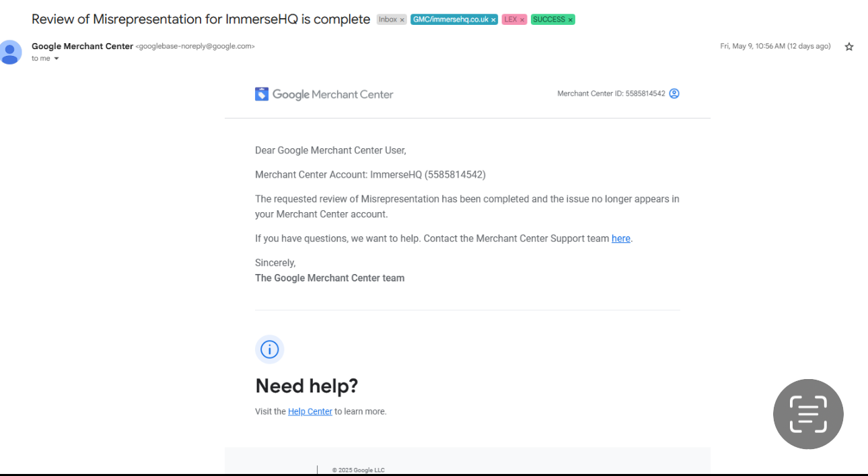The image size is (868, 476).
Task: Click the googlebase-noreply sender email address
Action: 195,46
